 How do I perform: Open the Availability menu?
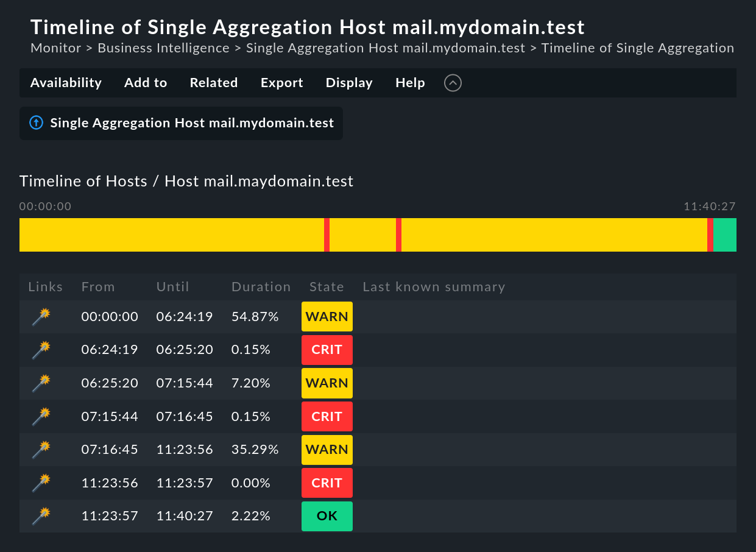pos(66,83)
